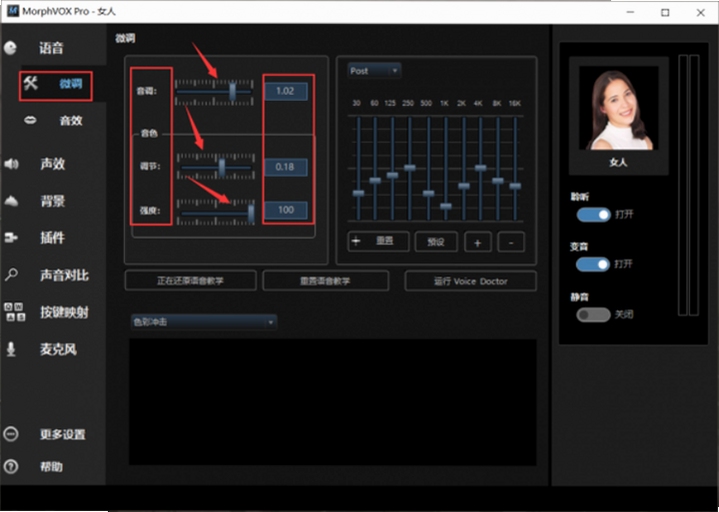Close the MorphVOX Pro window
The width and height of the screenshot is (719, 512).
click(701, 12)
